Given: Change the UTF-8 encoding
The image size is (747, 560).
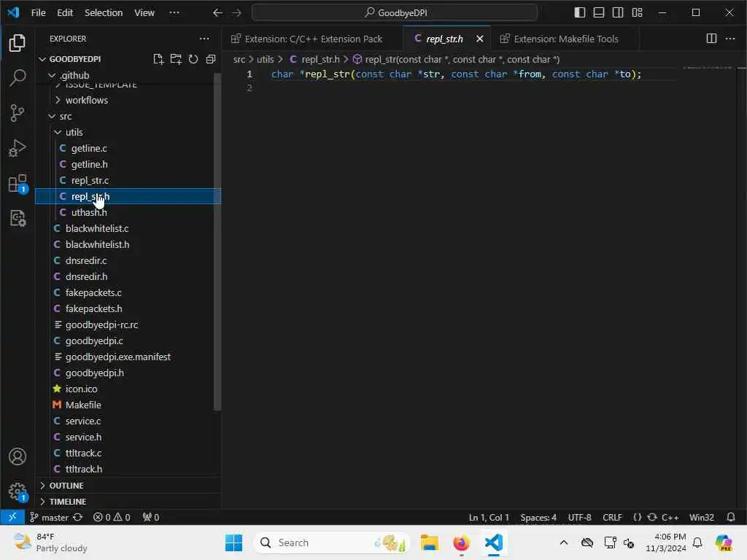Looking at the screenshot, I should pos(579,517).
